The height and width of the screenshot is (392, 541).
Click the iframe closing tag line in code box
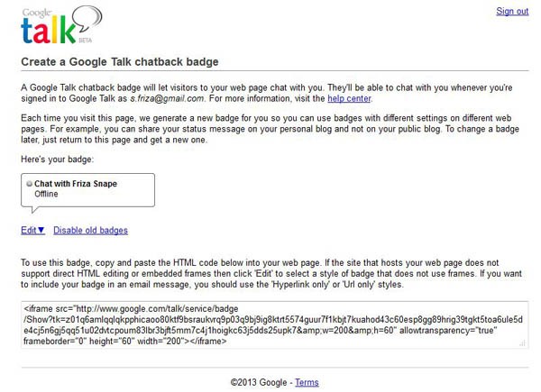[x=125, y=342]
